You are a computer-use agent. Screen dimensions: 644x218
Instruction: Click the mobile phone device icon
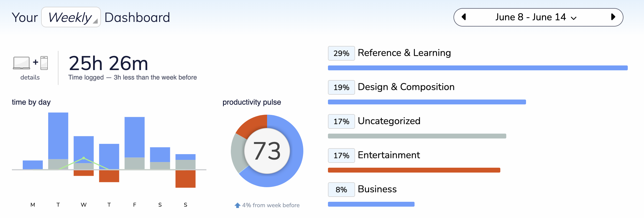tap(44, 63)
